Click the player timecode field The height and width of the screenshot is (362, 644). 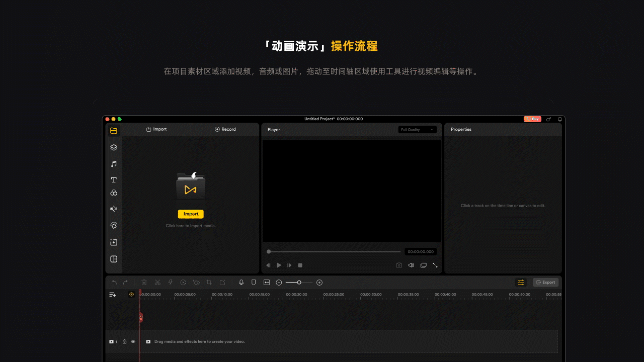click(x=421, y=251)
